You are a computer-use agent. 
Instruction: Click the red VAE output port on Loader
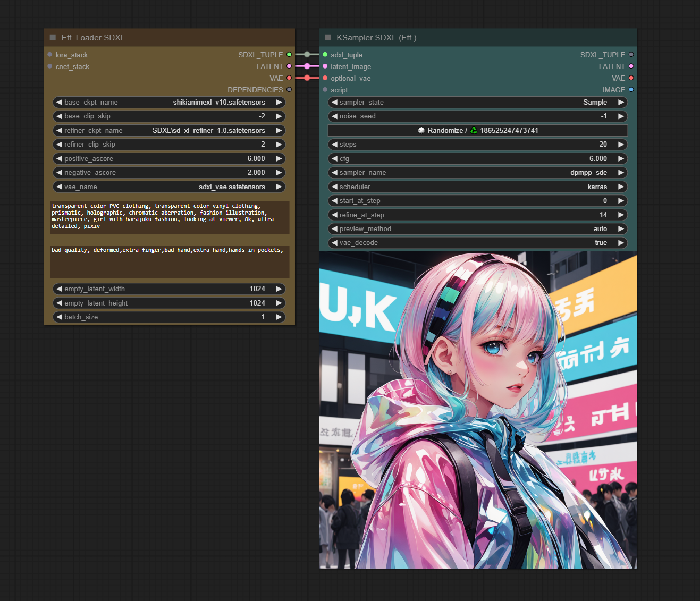pos(289,78)
